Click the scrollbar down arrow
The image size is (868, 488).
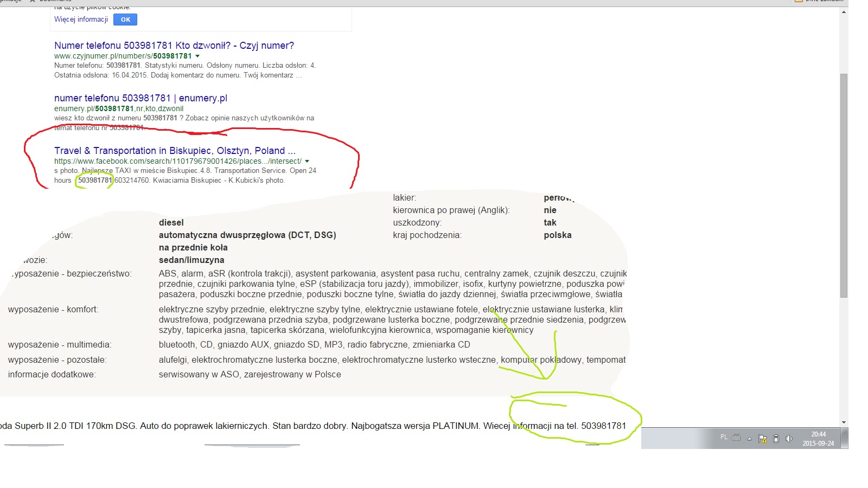844,422
